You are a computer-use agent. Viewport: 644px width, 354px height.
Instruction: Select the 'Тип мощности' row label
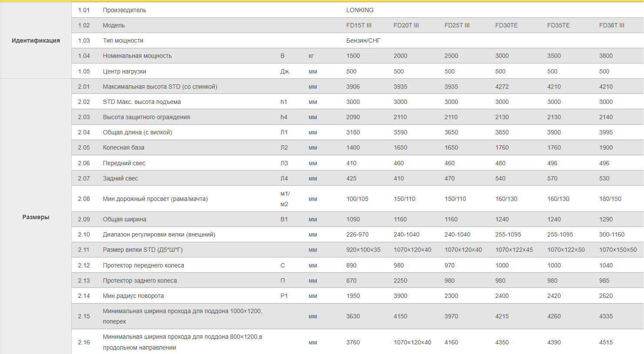(123, 40)
